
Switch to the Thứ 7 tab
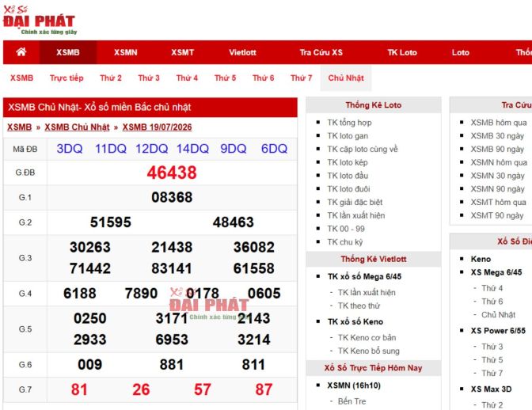[302, 78]
